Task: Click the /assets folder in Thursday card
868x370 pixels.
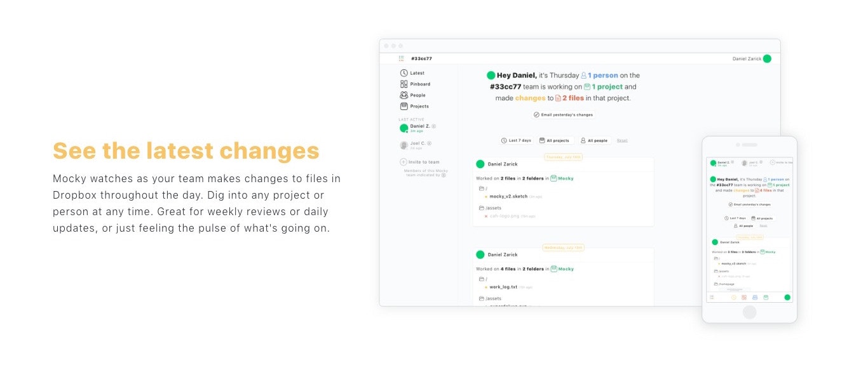Action: coord(490,208)
